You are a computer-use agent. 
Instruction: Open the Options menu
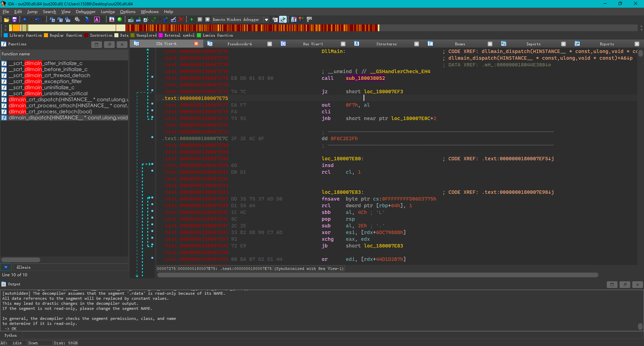[x=128, y=11]
